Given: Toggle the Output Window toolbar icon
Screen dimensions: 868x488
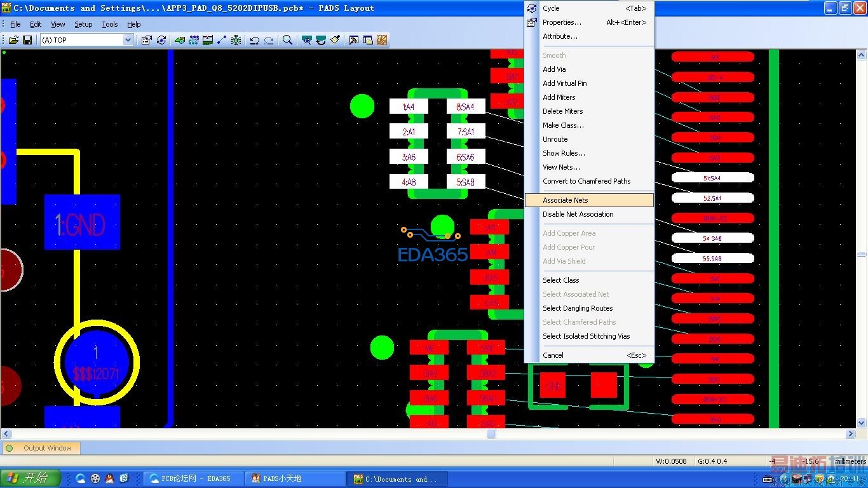Looking at the screenshot, I should [x=354, y=40].
